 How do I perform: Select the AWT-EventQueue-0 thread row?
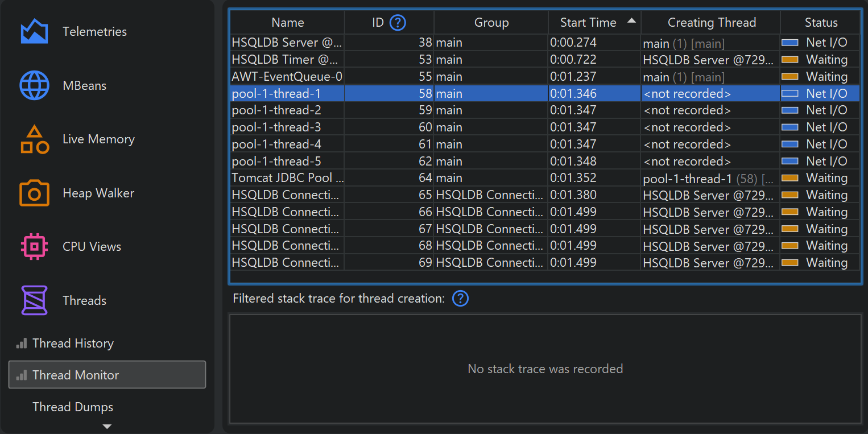(x=287, y=77)
